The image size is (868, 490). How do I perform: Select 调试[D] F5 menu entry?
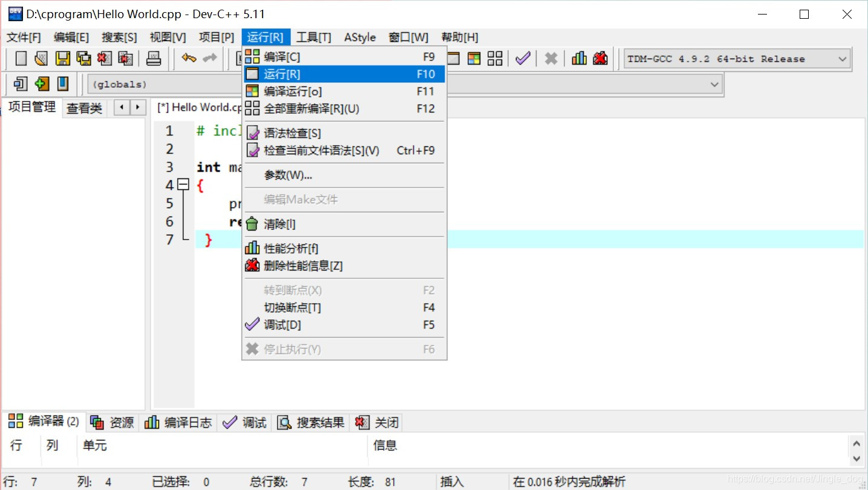click(x=344, y=325)
